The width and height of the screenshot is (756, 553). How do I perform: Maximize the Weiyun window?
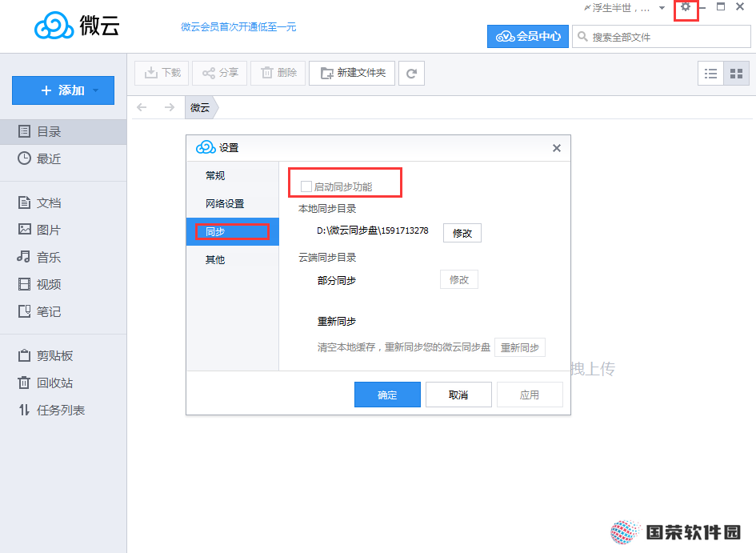[x=720, y=6]
